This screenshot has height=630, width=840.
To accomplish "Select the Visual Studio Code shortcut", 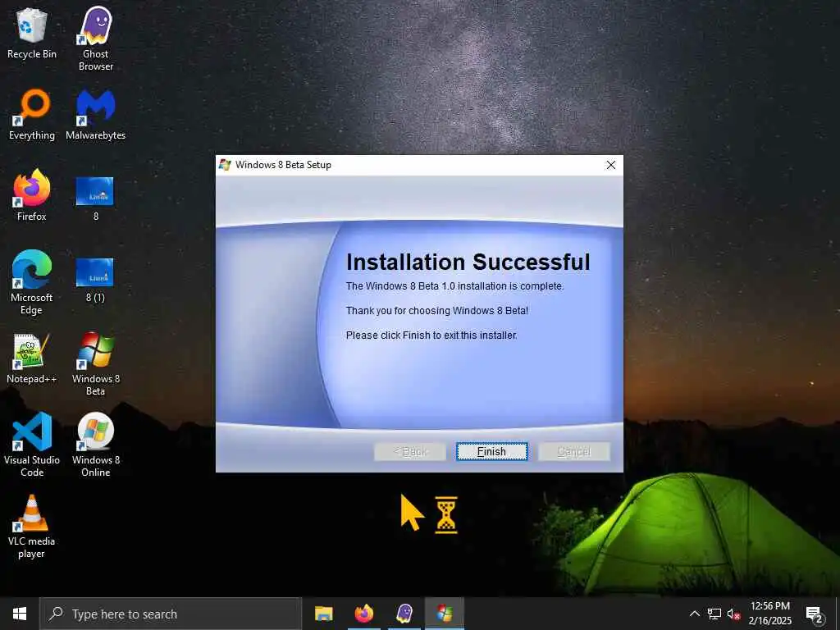I will coord(32,445).
